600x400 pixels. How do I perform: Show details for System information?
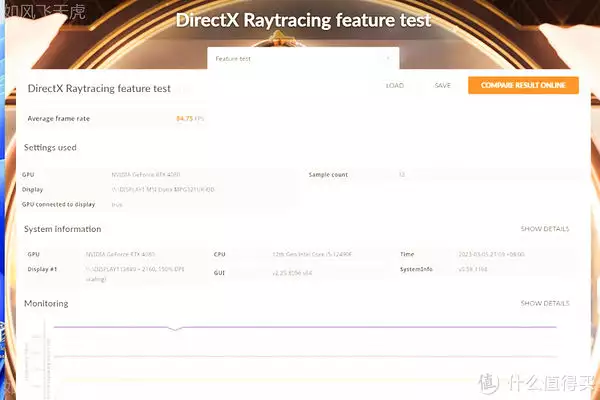click(545, 229)
